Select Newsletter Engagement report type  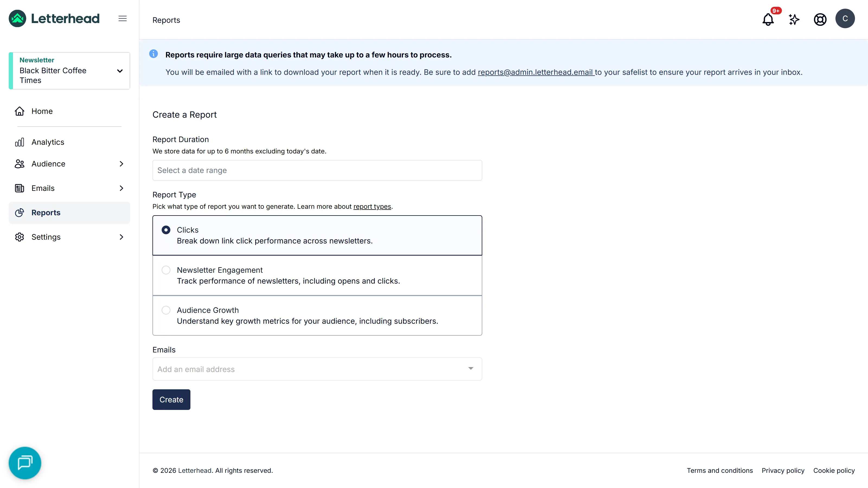(x=317, y=275)
